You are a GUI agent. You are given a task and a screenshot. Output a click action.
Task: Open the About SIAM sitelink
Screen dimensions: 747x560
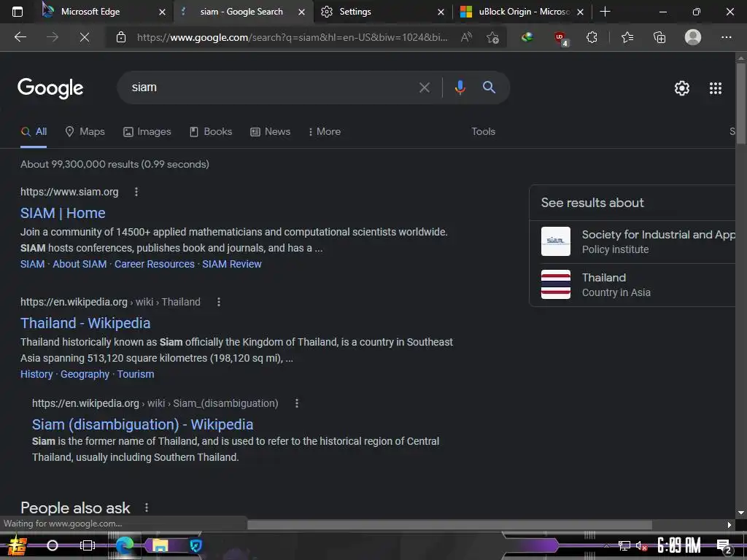pyautogui.click(x=80, y=264)
